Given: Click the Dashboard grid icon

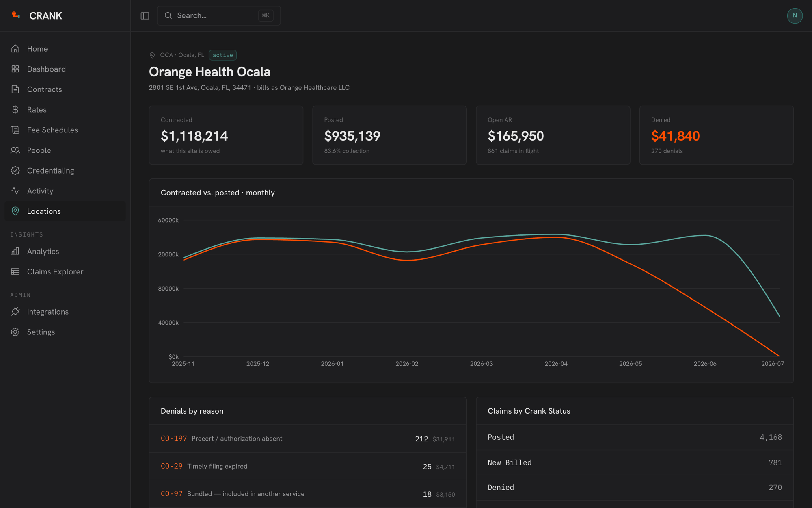Looking at the screenshot, I should (x=15, y=69).
